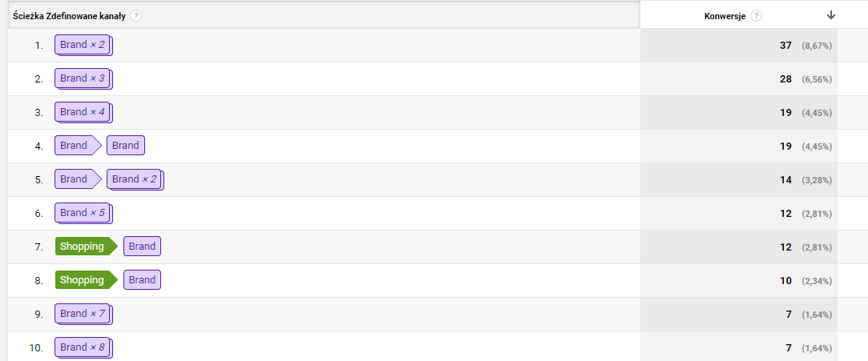Screen dimensions: 868x361
Task: Click the Brand chip in row 7
Action: [x=142, y=247]
